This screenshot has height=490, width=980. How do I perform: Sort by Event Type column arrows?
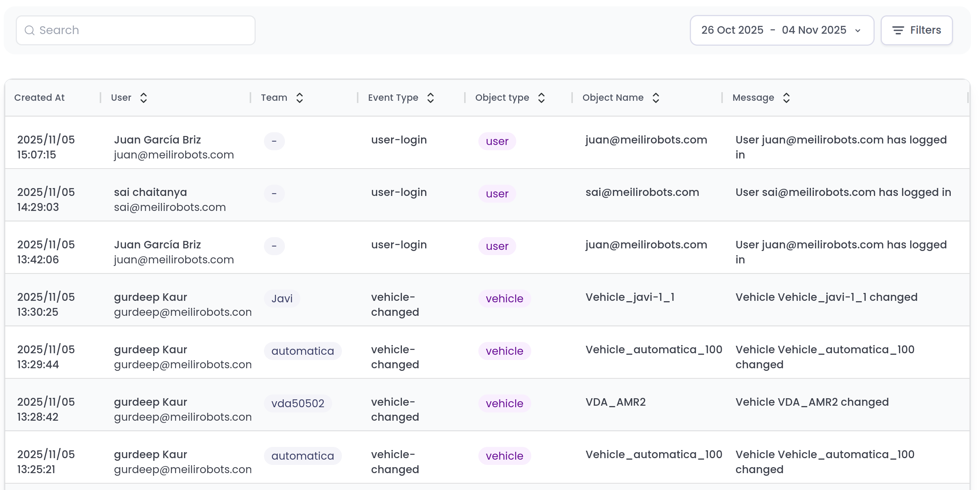click(430, 98)
